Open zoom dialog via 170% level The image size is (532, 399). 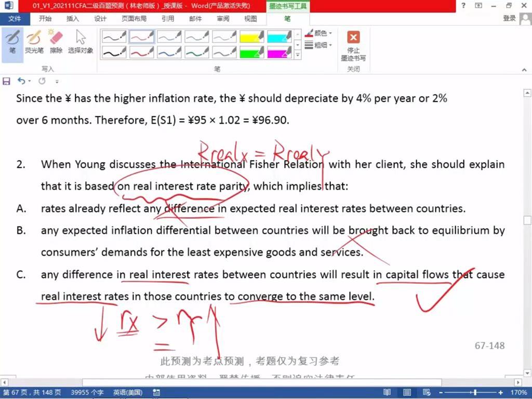pyautogui.click(x=519, y=393)
